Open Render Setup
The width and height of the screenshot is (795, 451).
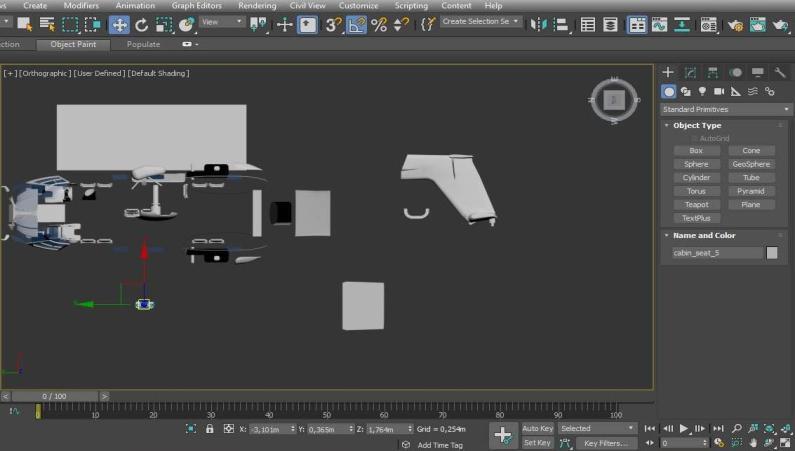click(735, 24)
